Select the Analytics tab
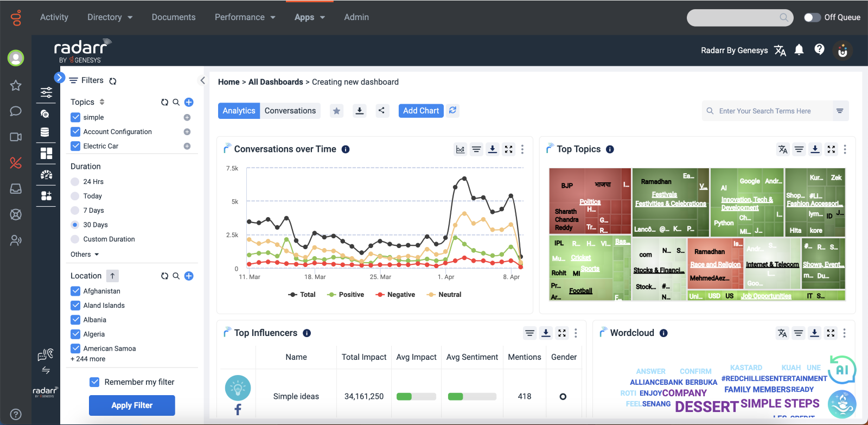 tap(239, 111)
